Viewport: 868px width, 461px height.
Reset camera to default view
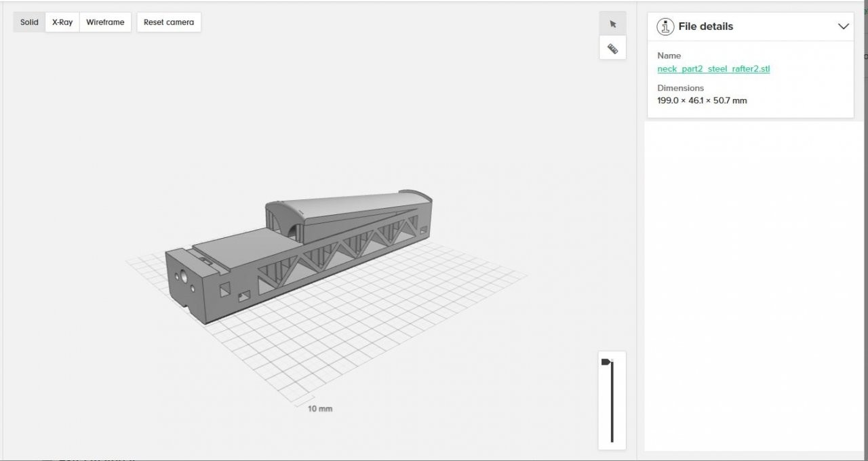pos(169,22)
